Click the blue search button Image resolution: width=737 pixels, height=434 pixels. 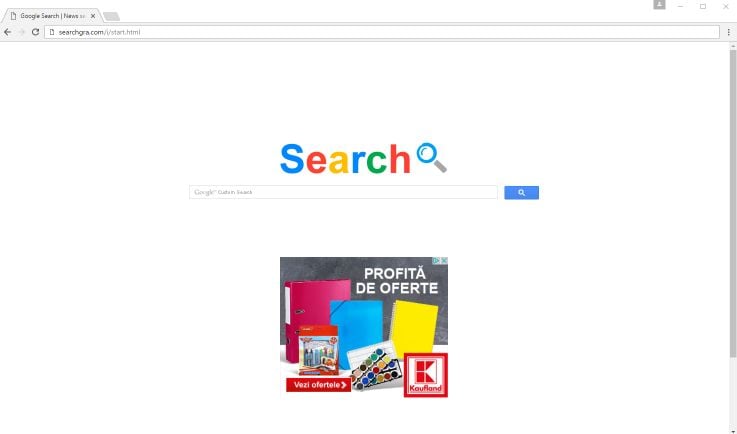[521, 192]
